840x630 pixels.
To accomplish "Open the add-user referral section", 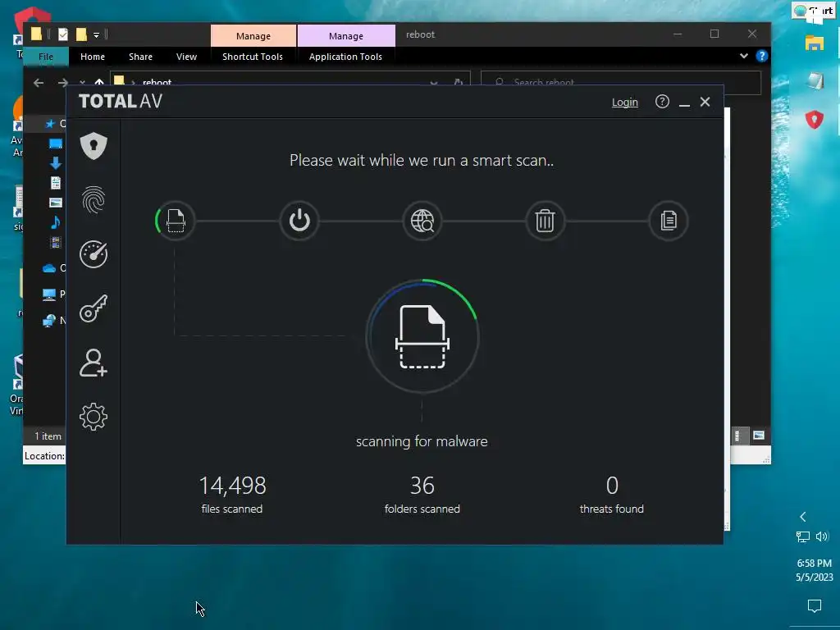I will pyautogui.click(x=94, y=363).
